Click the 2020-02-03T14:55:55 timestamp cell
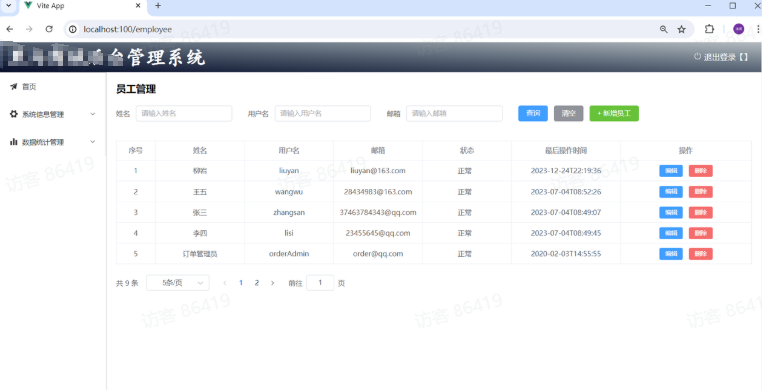The height and width of the screenshot is (390, 762). pyautogui.click(x=566, y=254)
